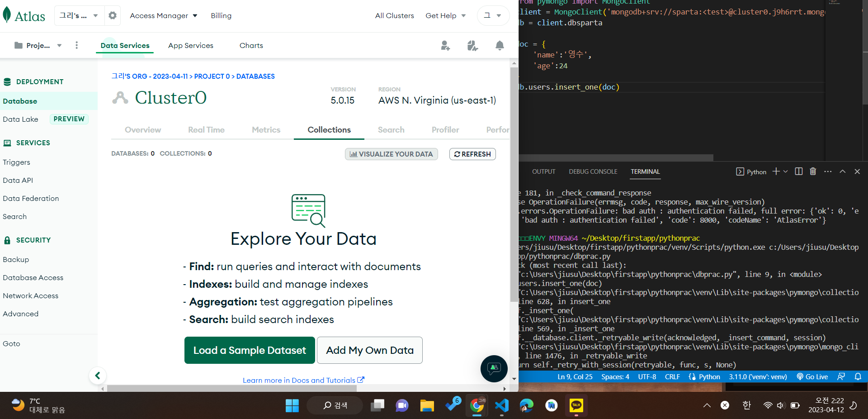The width and height of the screenshot is (868, 419).
Task: Switch to the Charts tab
Action: click(251, 45)
